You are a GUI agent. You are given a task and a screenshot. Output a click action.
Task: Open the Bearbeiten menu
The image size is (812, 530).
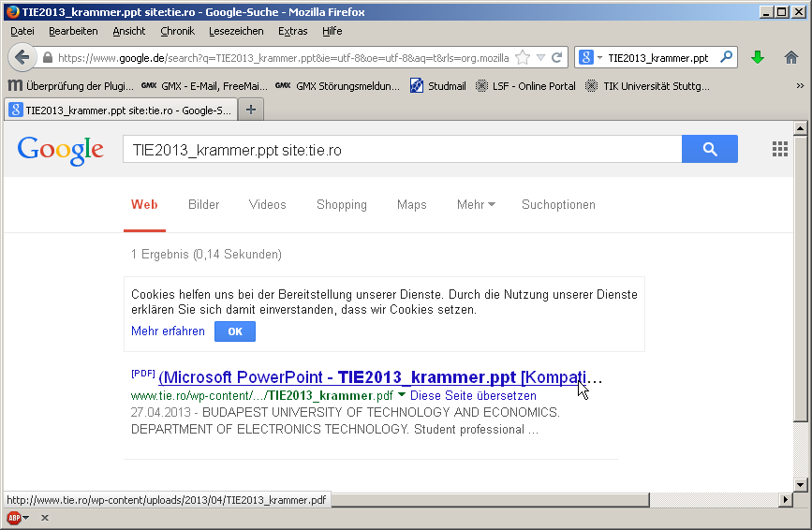pos(73,31)
